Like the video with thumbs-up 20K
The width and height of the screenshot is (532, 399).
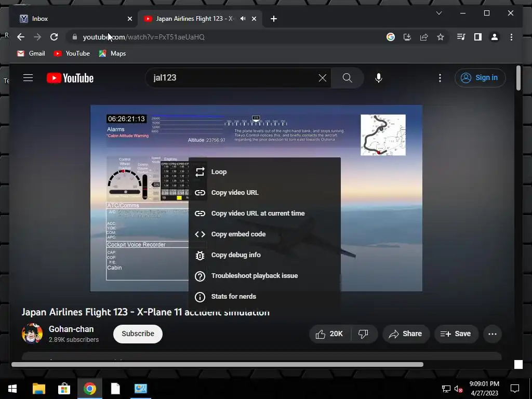tap(329, 334)
